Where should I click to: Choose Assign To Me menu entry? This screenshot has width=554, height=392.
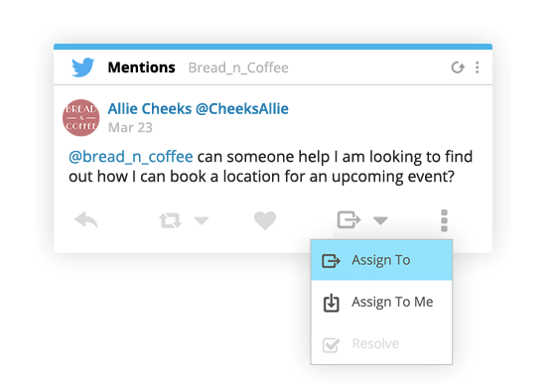coord(381,302)
